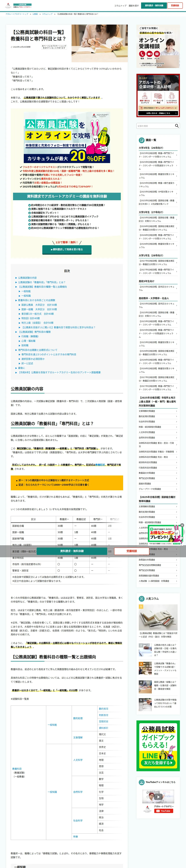Jump to 技術職 TOC entry
Screen dimensions: 186x868
[25, 345]
